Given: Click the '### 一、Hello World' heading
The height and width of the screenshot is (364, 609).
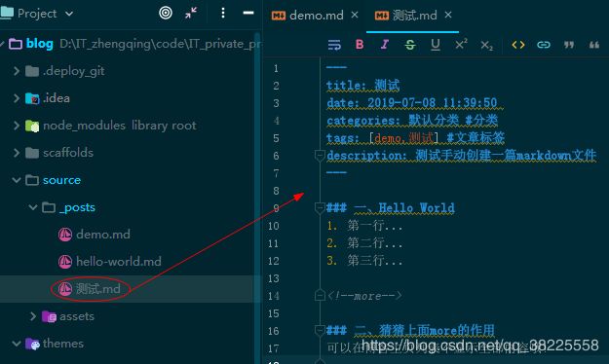Looking at the screenshot, I should (x=391, y=208).
